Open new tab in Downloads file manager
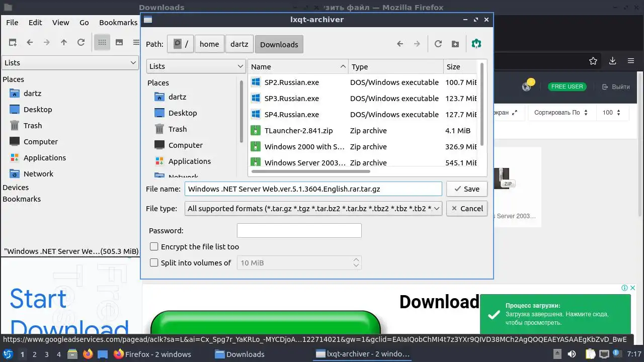Viewport: 644px width, 362px height. pos(13,43)
